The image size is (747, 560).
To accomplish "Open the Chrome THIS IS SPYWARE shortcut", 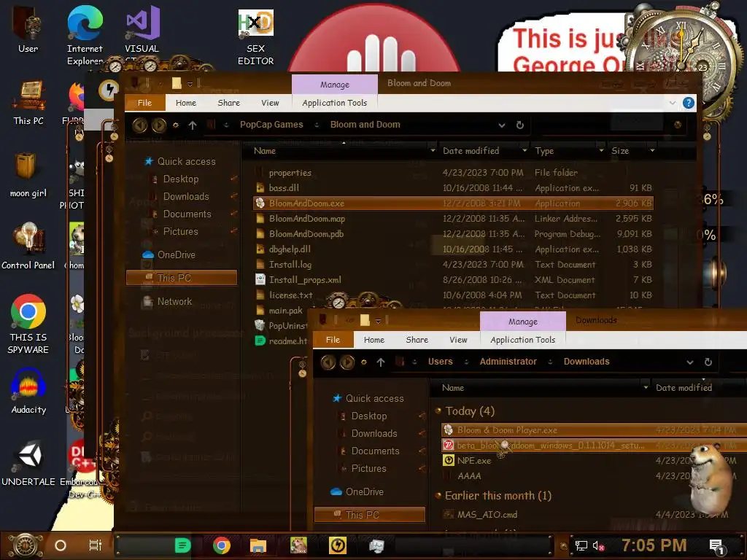I will point(28,324).
